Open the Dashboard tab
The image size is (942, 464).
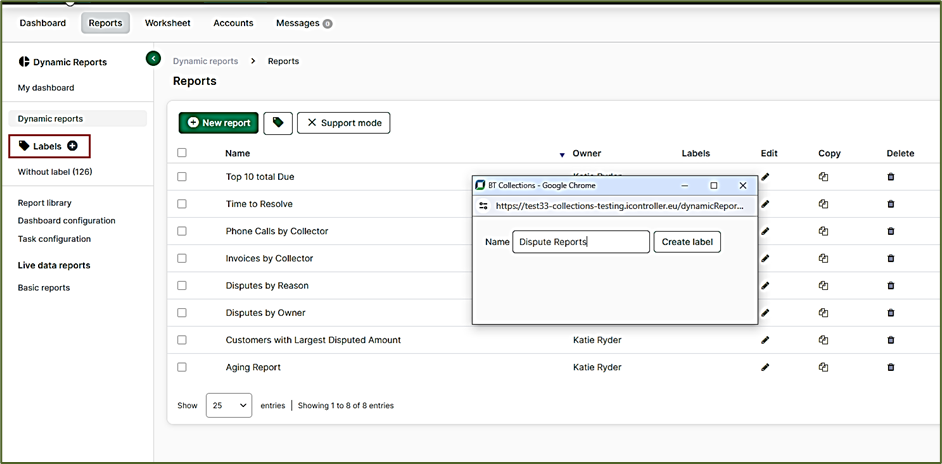point(43,23)
